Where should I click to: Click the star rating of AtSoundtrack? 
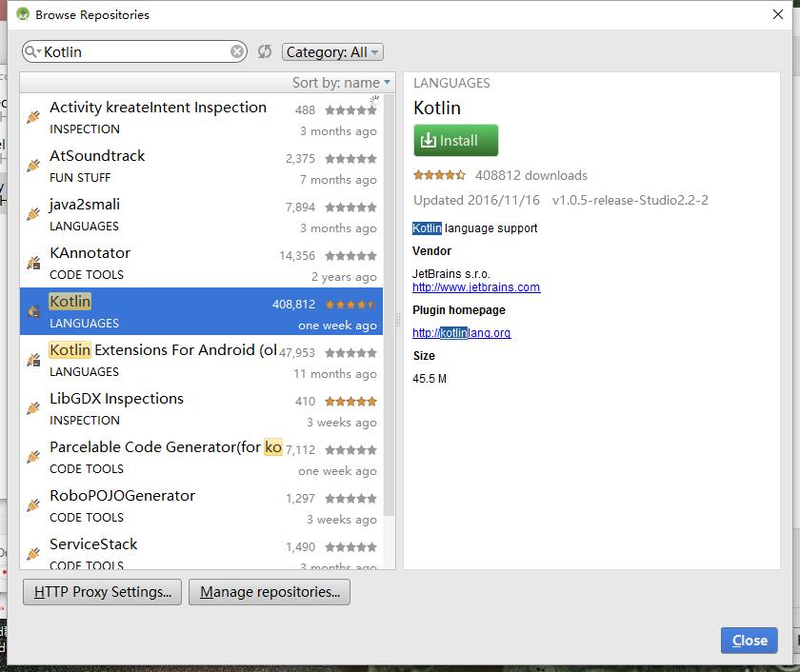pyautogui.click(x=351, y=159)
